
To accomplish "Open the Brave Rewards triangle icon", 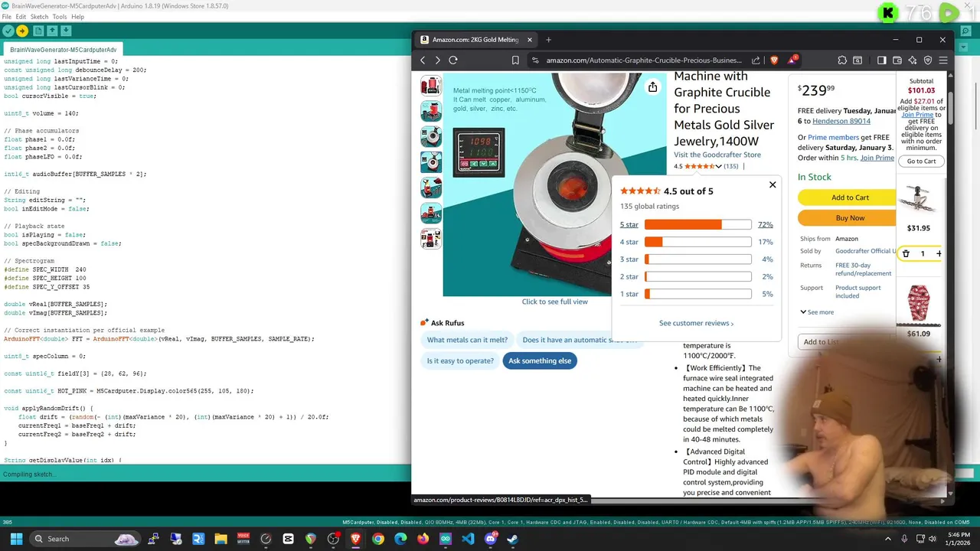I will [x=792, y=60].
